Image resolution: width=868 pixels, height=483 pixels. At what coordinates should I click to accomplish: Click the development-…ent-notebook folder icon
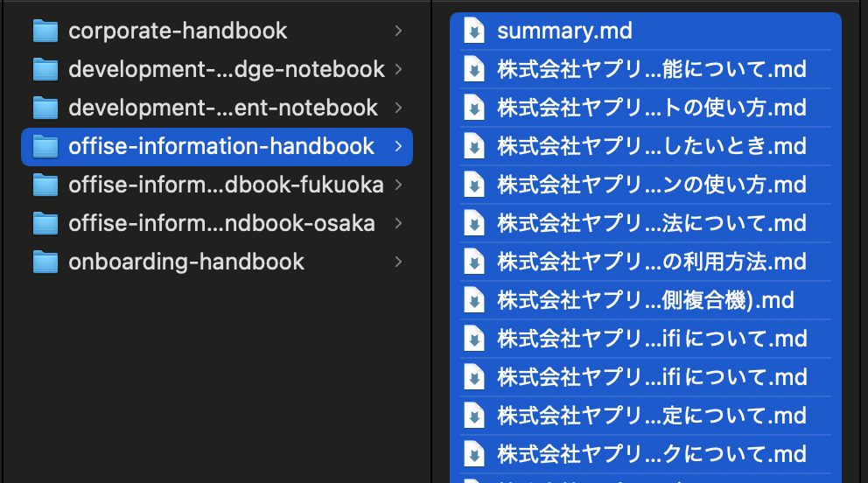(x=45, y=108)
